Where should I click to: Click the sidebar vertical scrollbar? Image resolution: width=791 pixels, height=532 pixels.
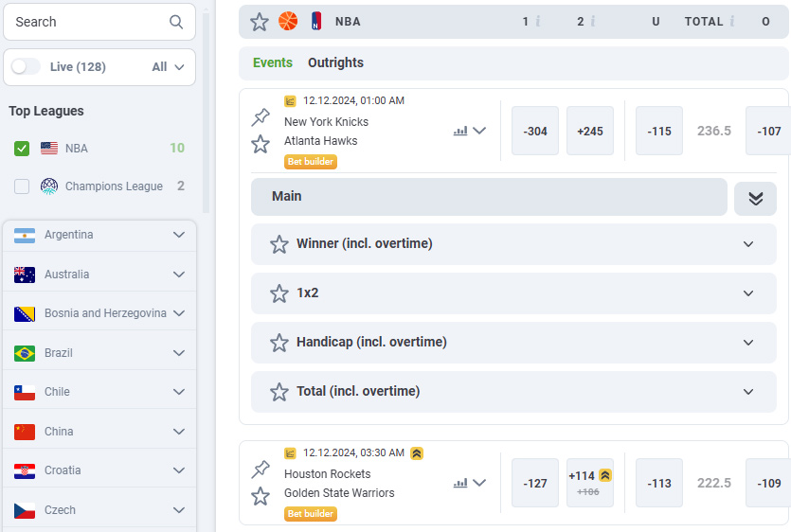coord(206,113)
